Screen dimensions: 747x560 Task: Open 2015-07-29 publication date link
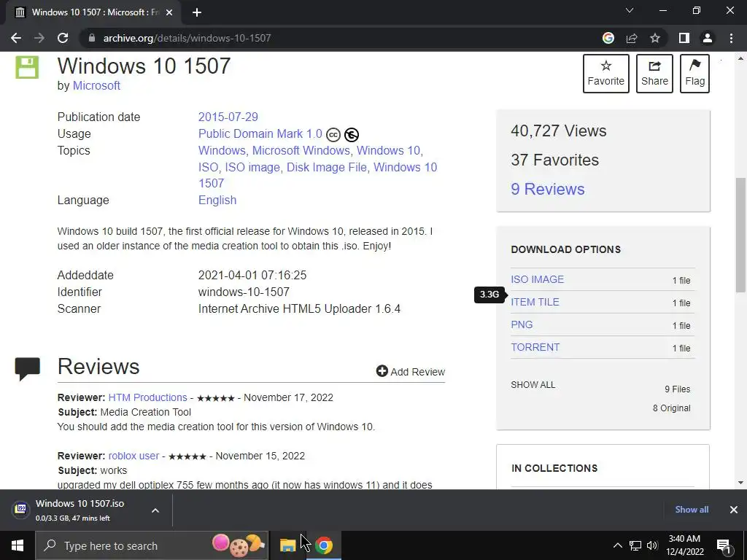[x=228, y=117]
